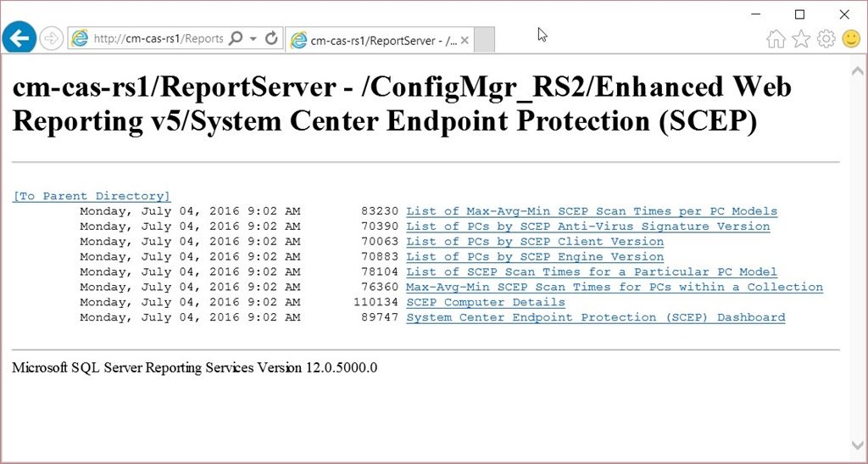Click the file size value 70390
Screen dimensions: 868x464
coord(380,226)
